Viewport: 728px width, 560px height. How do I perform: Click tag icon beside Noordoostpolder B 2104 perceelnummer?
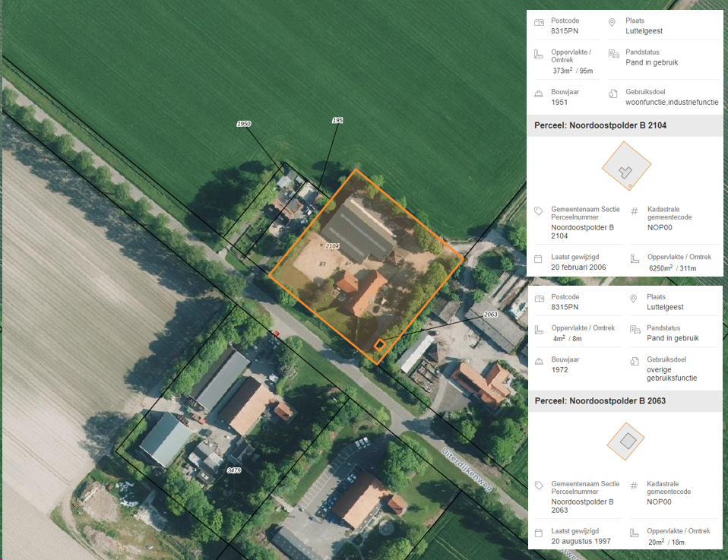click(539, 210)
